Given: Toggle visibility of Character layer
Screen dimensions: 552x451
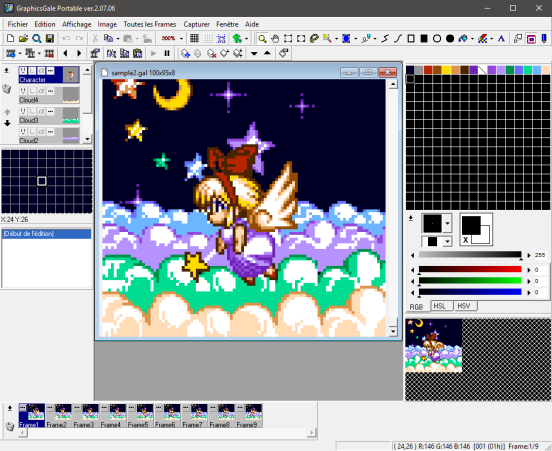Looking at the screenshot, I should point(23,71).
